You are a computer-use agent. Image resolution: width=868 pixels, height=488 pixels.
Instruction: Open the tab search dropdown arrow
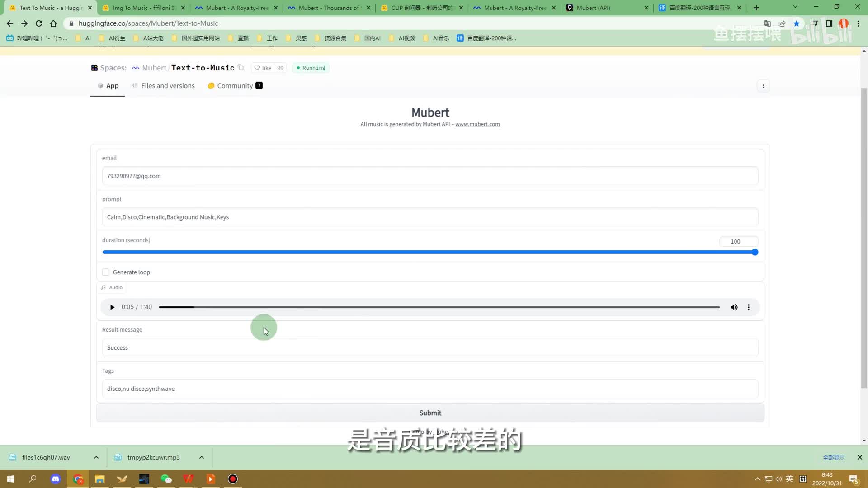(795, 7)
